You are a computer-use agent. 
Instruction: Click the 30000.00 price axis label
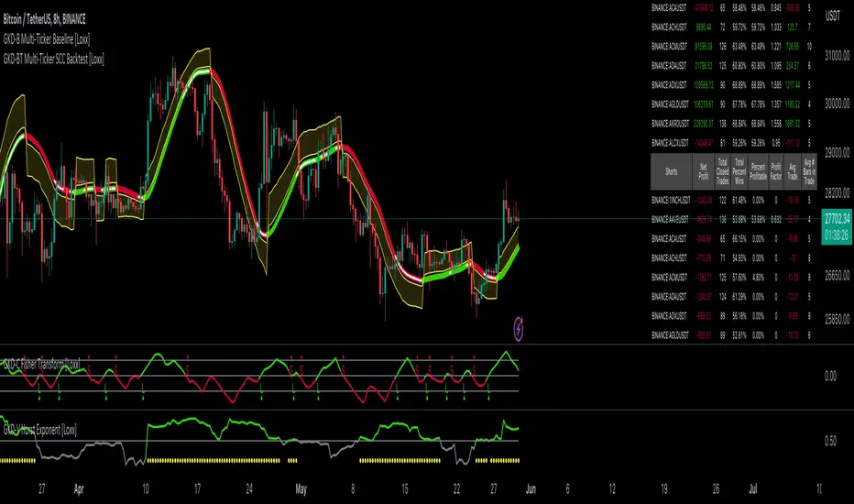838,104
